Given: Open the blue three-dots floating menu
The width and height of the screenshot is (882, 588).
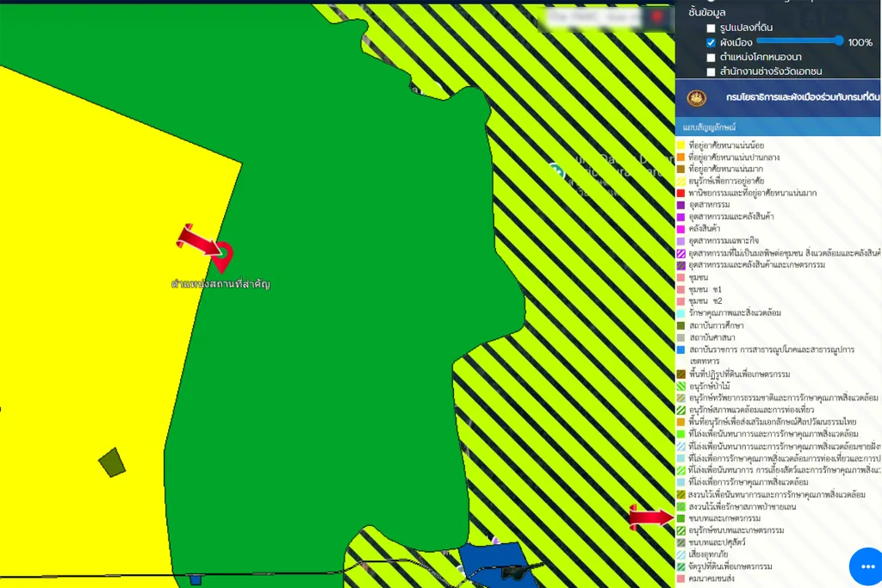Looking at the screenshot, I should (867, 566).
